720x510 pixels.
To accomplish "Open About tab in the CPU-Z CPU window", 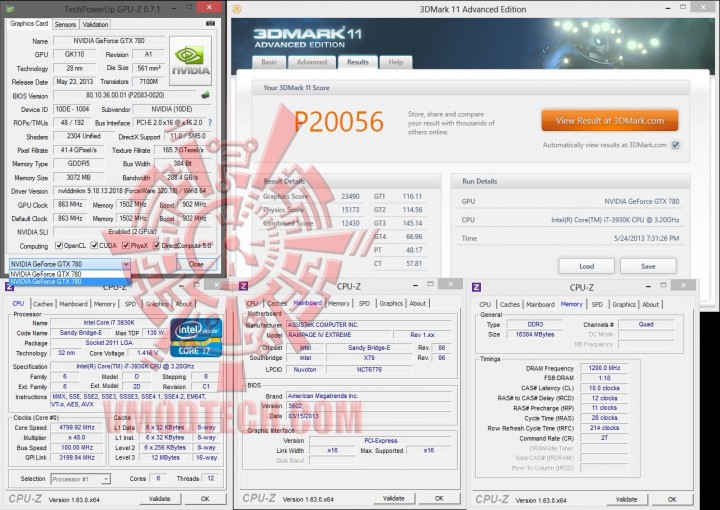I will click(x=184, y=304).
